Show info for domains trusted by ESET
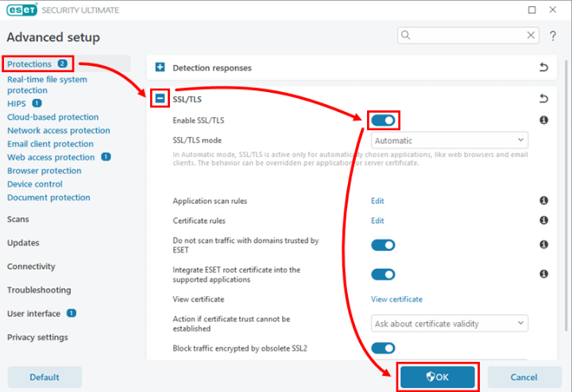Screen dimensions: 572x392 click(543, 244)
